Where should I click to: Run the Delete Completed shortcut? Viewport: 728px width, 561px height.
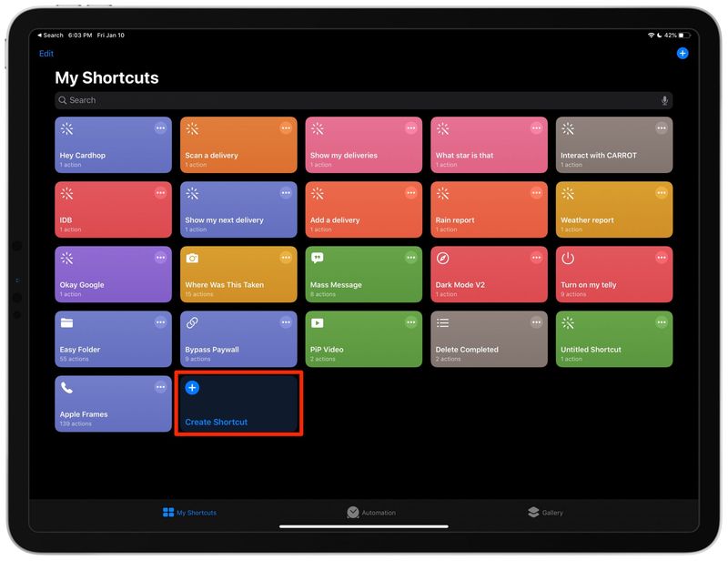[490, 339]
